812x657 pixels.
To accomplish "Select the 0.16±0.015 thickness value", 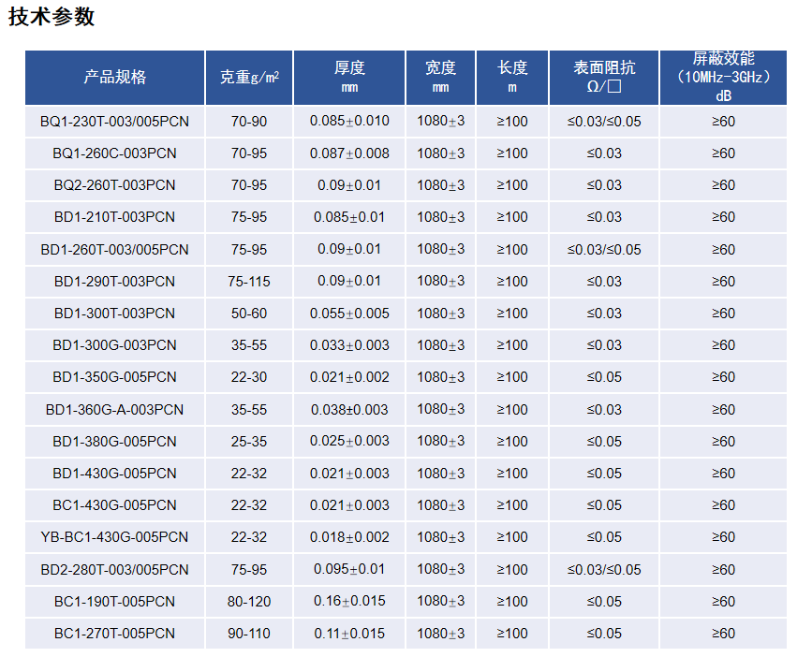I will pyautogui.click(x=349, y=601).
